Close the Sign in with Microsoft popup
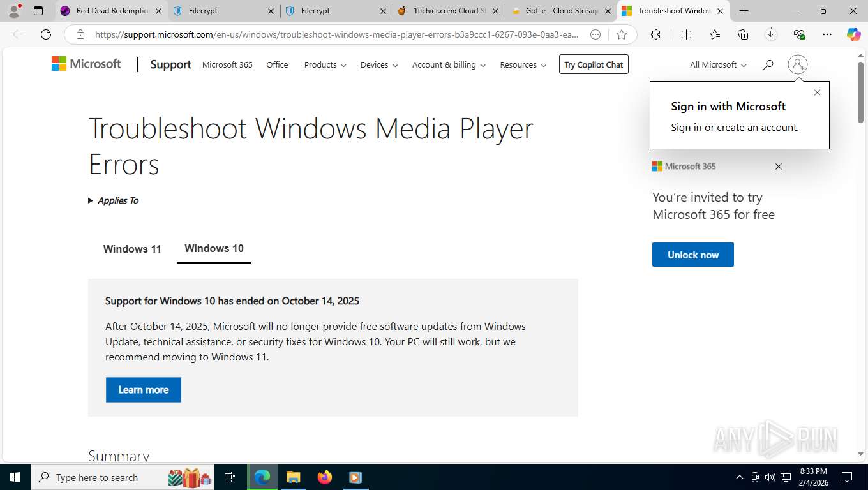 (817, 93)
